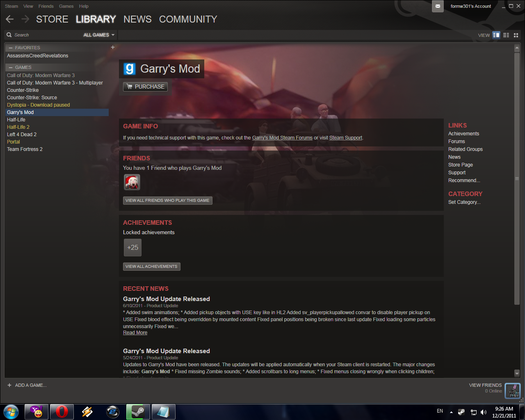Open Yahoo Messenger in the taskbar
This screenshot has height=420, width=525.
pyautogui.click(x=37, y=411)
